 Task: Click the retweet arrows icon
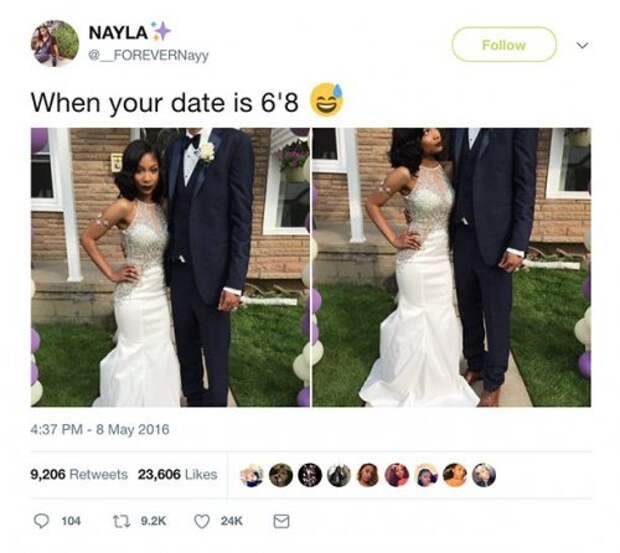(123, 521)
